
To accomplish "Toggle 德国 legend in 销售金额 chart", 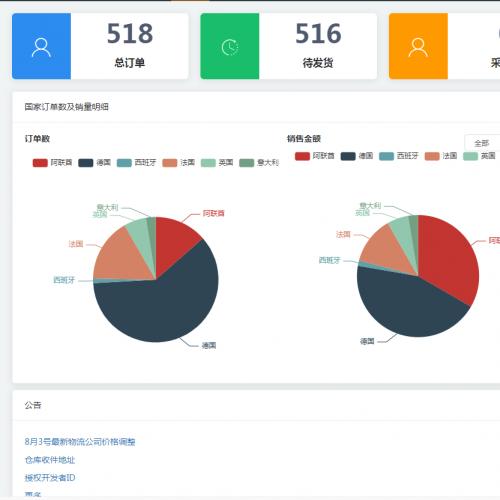I will 357,156.
